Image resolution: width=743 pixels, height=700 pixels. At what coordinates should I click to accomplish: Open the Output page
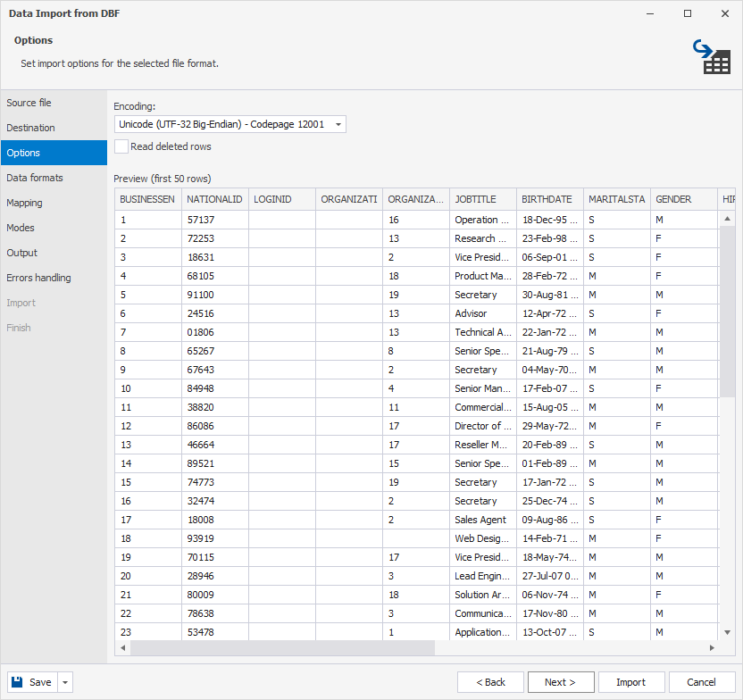tap(54, 253)
